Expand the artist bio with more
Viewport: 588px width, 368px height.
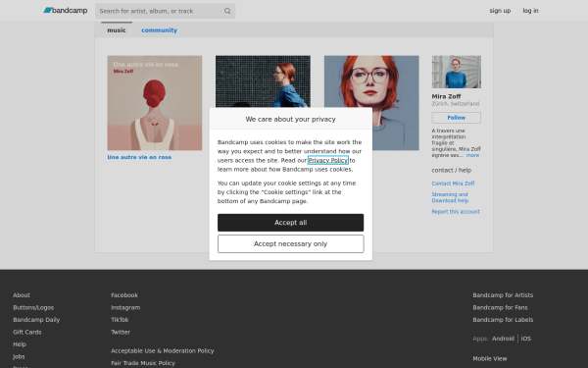(472, 155)
